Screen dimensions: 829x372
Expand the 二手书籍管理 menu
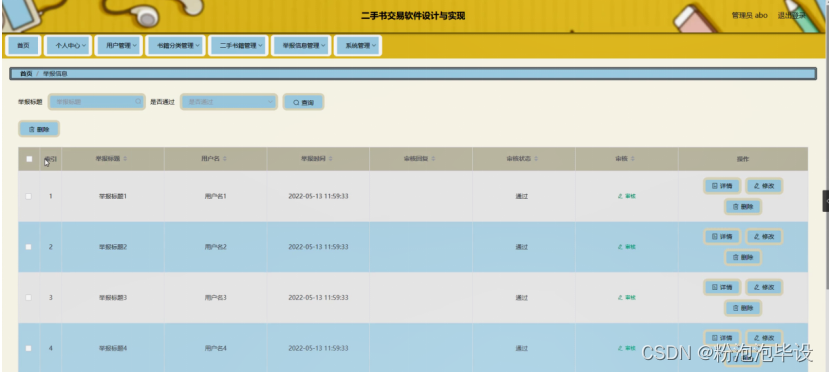(238, 45)
